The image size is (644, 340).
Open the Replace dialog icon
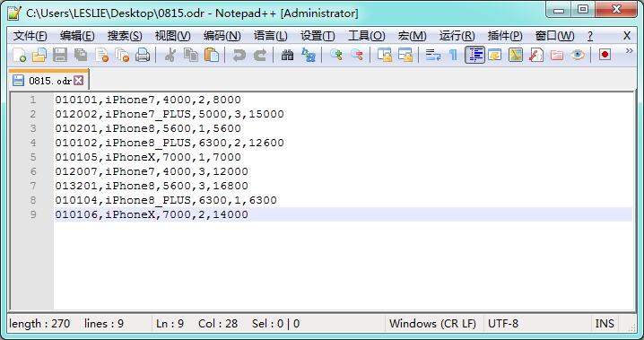[x=308, y=55]
